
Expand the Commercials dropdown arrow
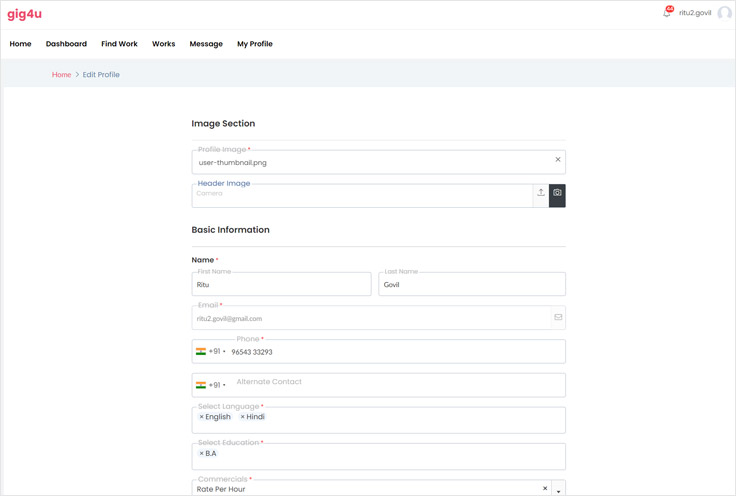tap(558, 490)
